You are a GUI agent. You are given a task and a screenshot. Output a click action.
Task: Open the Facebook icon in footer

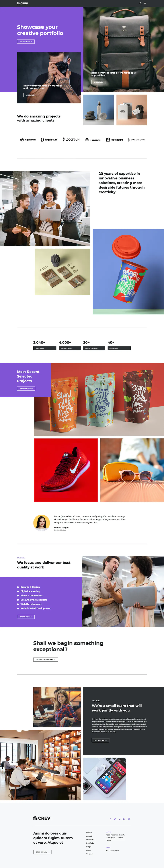tap(110, 819)
